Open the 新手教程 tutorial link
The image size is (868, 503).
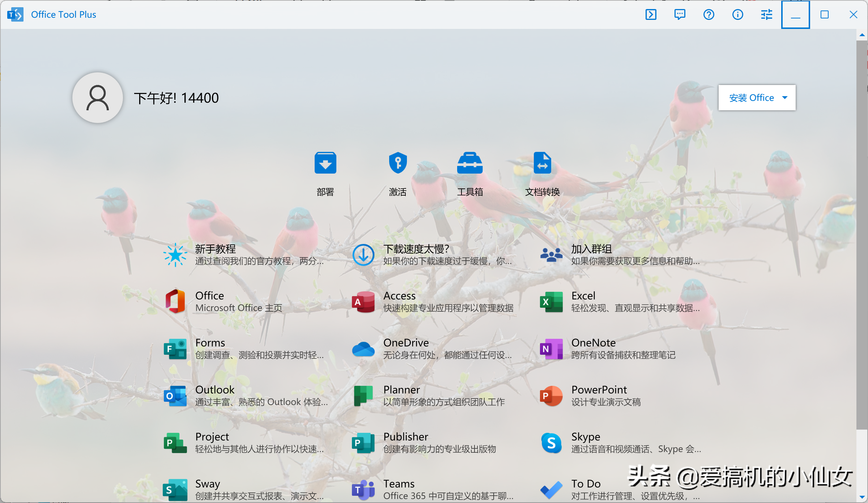click(216, 249)
